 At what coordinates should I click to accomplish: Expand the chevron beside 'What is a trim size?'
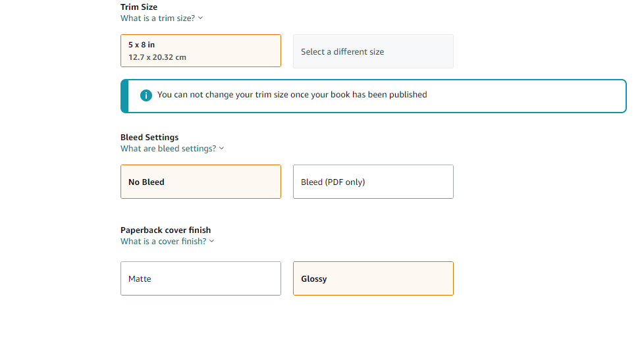coord(200,18)
